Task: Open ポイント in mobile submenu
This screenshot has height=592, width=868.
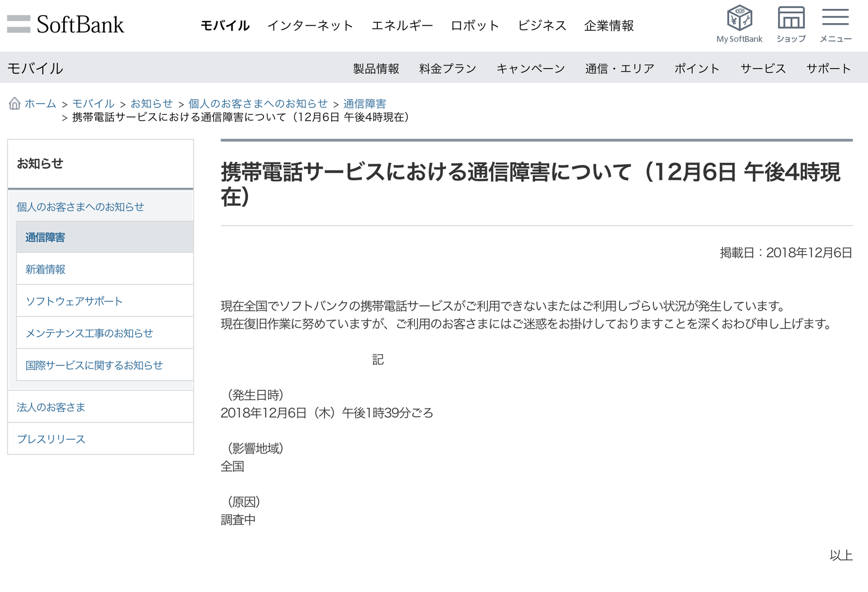Action: point(697,69)
